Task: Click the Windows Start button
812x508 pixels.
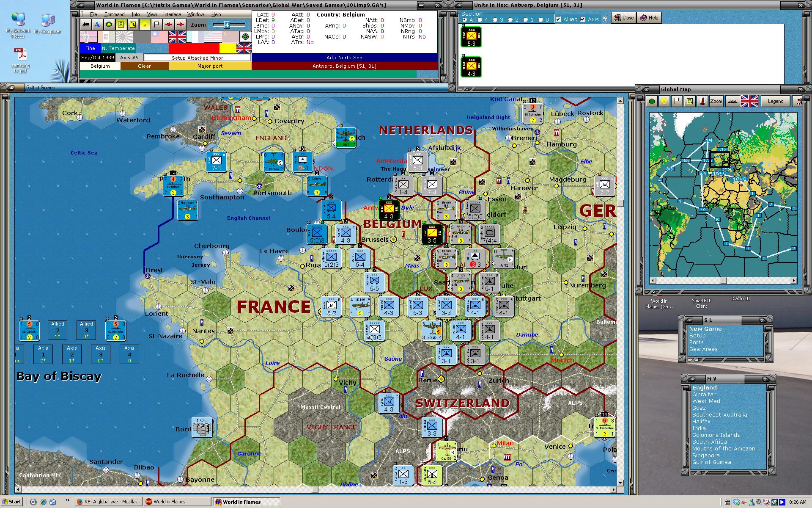Action: pos(11,502)
